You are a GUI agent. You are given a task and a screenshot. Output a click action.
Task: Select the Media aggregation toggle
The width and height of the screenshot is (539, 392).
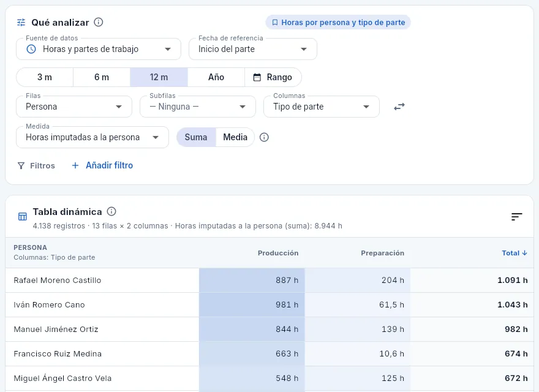235,137
